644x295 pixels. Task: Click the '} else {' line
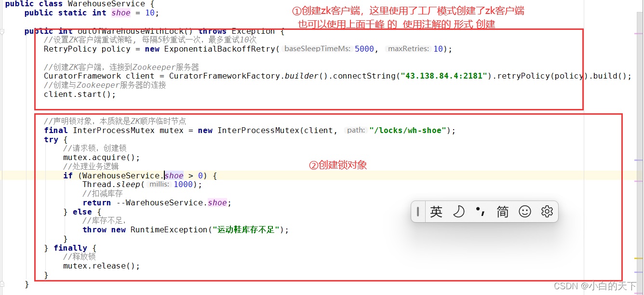point(82,212)
